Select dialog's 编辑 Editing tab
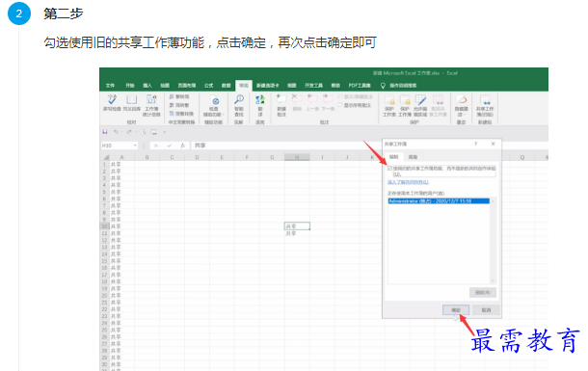Screen dimensions: 588x371 (394, 157)
